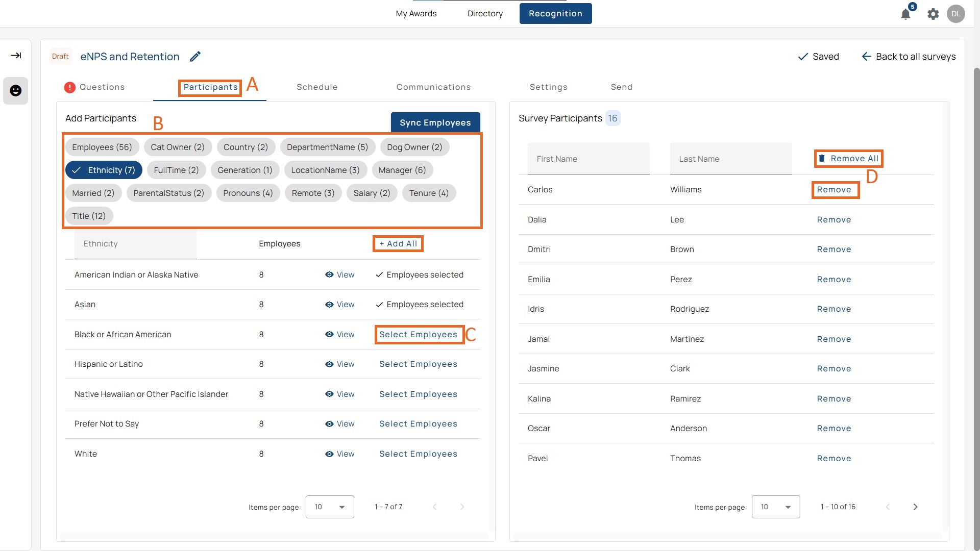Viewport: 980px width, 551px height.
Task: Switch to the Schedule tab
Action: point(317,87)
